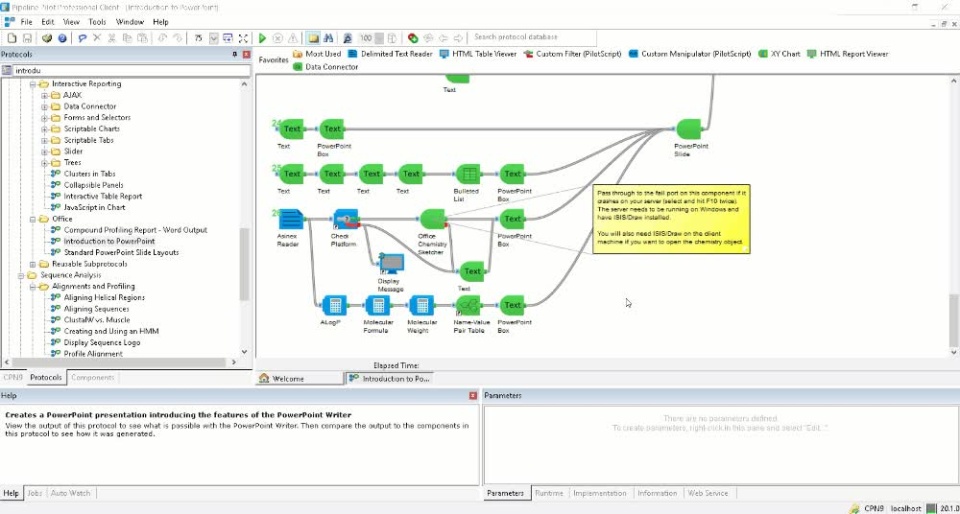Expand the Trees folder
Viewport: 960px width, 514px height.
(x=45, y=163)
